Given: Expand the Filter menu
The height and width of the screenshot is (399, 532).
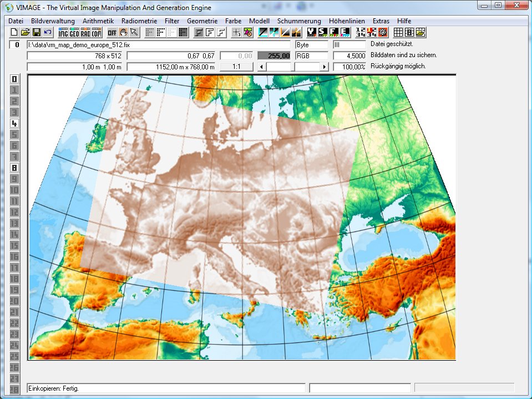Looking at the screenshot, I should point(172,21).
